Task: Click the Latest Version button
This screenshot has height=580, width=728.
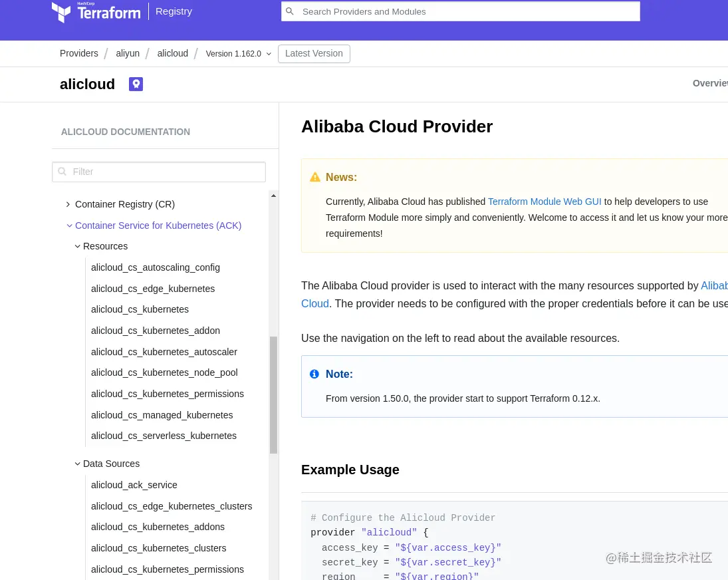Action: click(314, 53)
